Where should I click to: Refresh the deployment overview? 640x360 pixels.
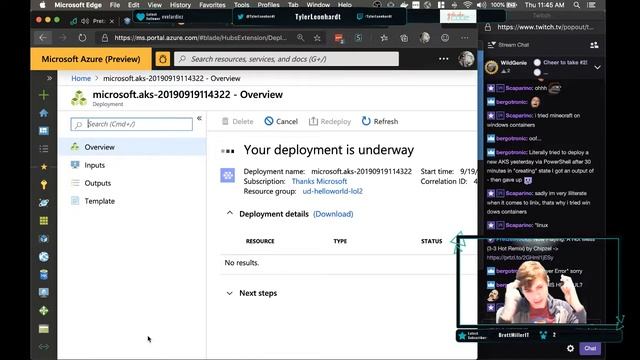380,121
